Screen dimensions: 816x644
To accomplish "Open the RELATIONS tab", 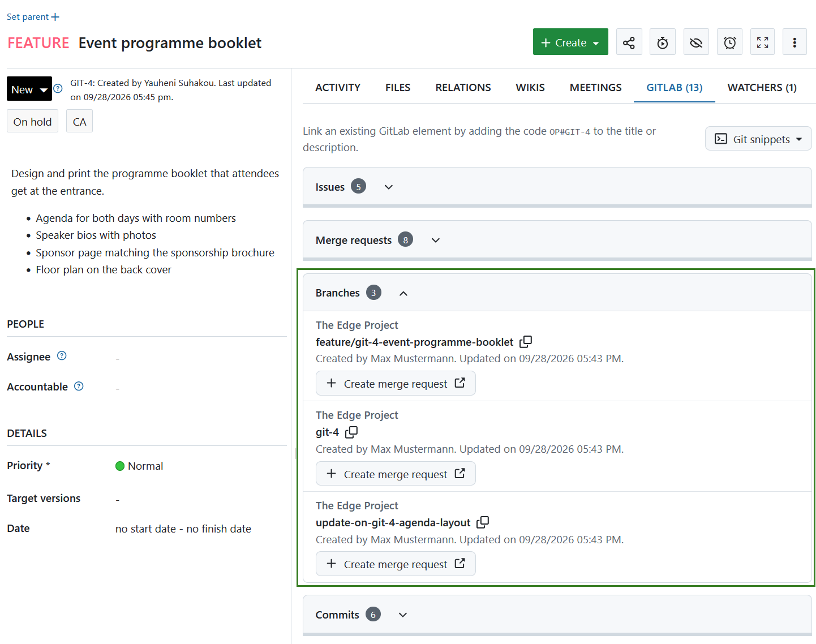I will 463,87.
